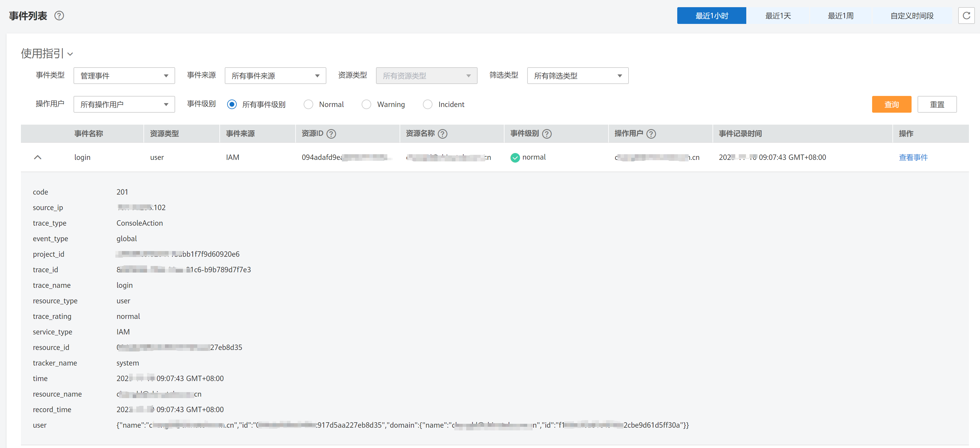Choose the Incident event level option
Viewport: 980px width, 448px height.
coord(428,105)
